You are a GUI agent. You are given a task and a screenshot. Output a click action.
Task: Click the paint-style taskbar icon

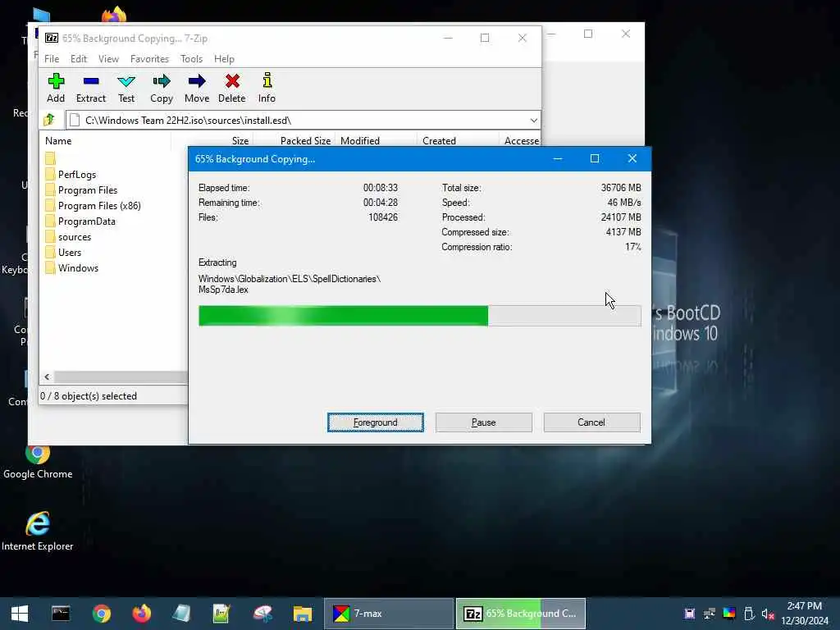tap(262, 614)
